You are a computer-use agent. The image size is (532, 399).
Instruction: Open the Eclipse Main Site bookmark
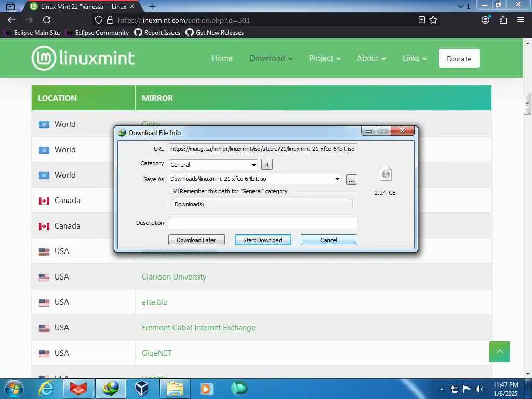click(x=32, y=33)
